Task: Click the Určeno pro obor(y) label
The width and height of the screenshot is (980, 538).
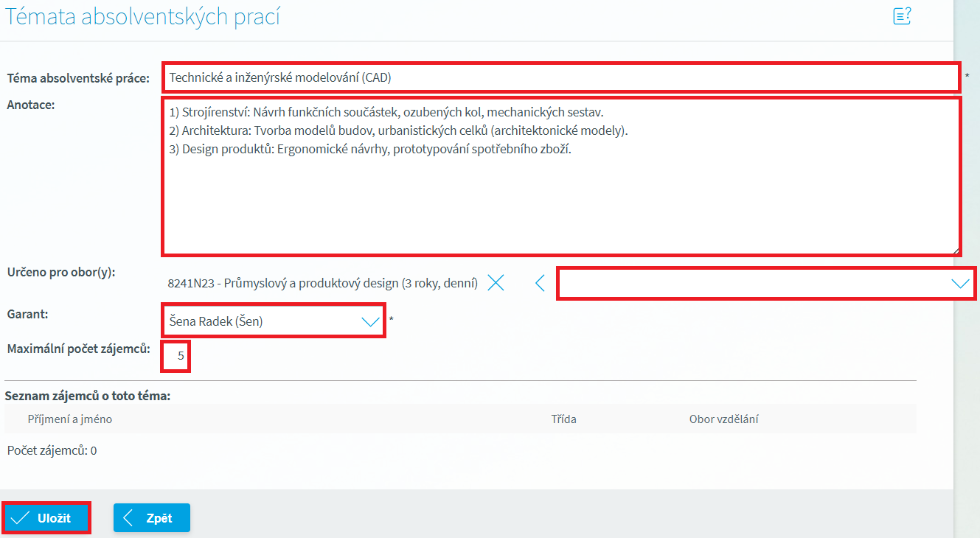Action: pos(62,272)
